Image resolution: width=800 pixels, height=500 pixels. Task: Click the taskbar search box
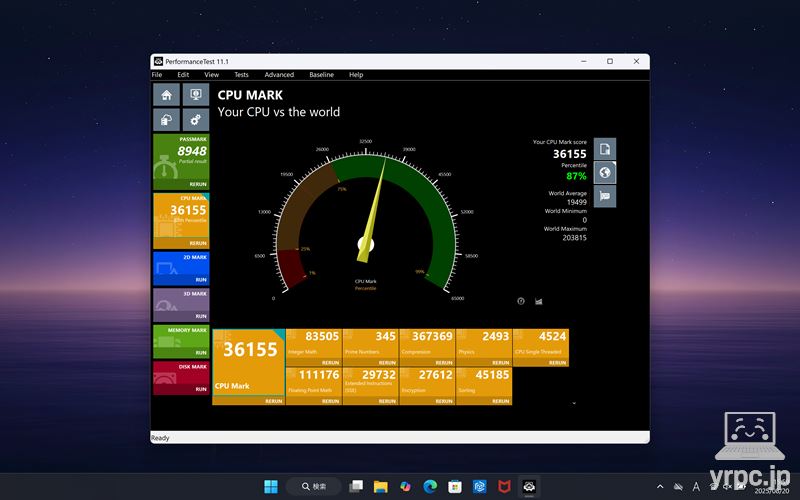coord(313,486)
